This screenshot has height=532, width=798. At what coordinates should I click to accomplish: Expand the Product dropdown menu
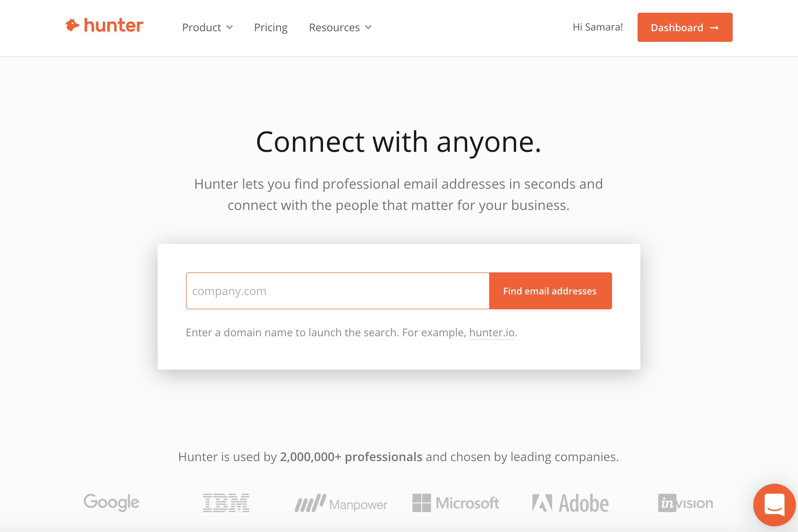(x=207, y=27)
